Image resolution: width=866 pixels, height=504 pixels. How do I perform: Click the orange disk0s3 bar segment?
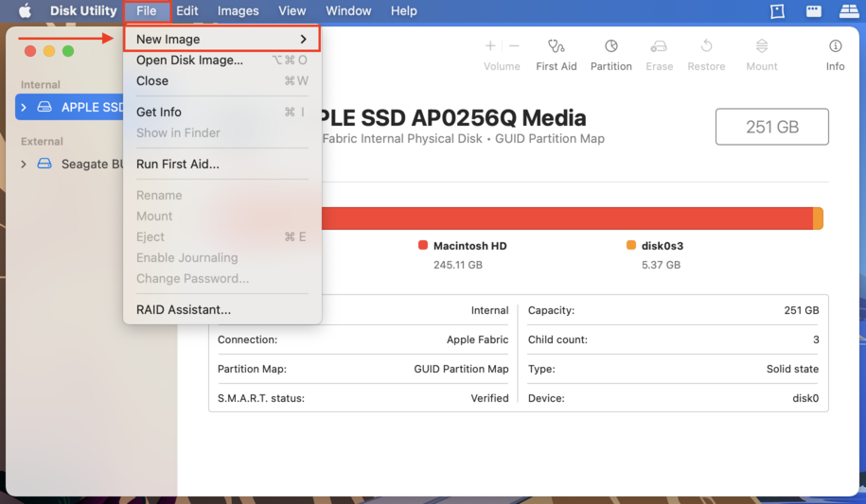818,218
